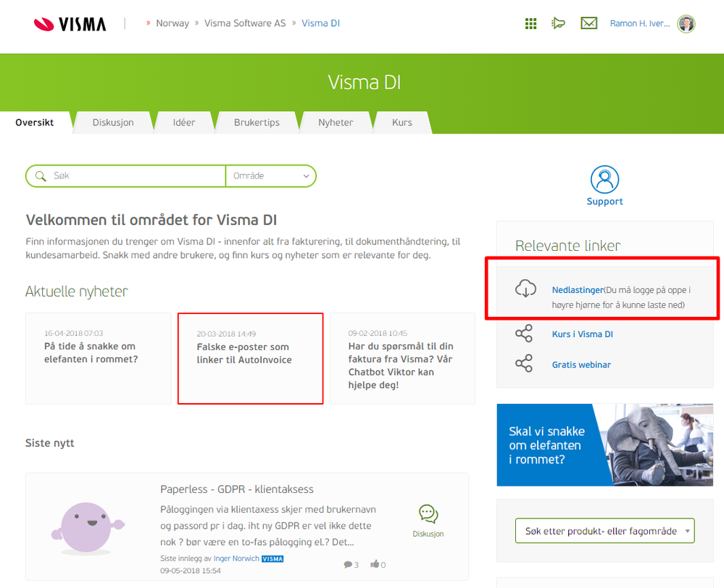The image size is (724, 588).
Task: Open author Inger Norwich profile
Action: tap(236, 558)
